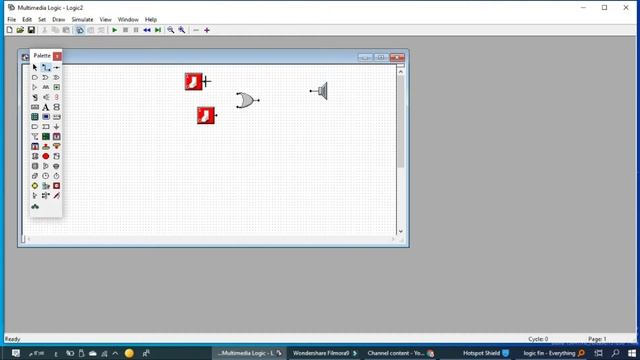
Task: Click the canvas vertical scrollbar down arrow
Action: click(400, 231)
